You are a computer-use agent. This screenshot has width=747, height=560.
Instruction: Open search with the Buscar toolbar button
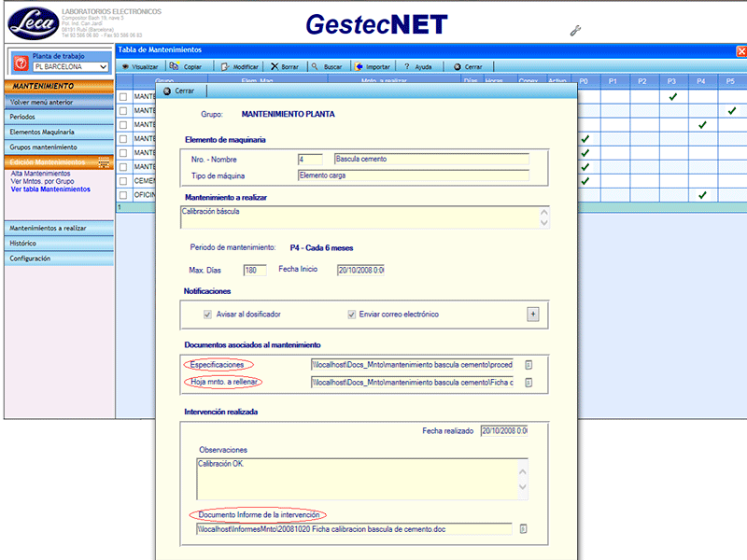coord(328,66)
